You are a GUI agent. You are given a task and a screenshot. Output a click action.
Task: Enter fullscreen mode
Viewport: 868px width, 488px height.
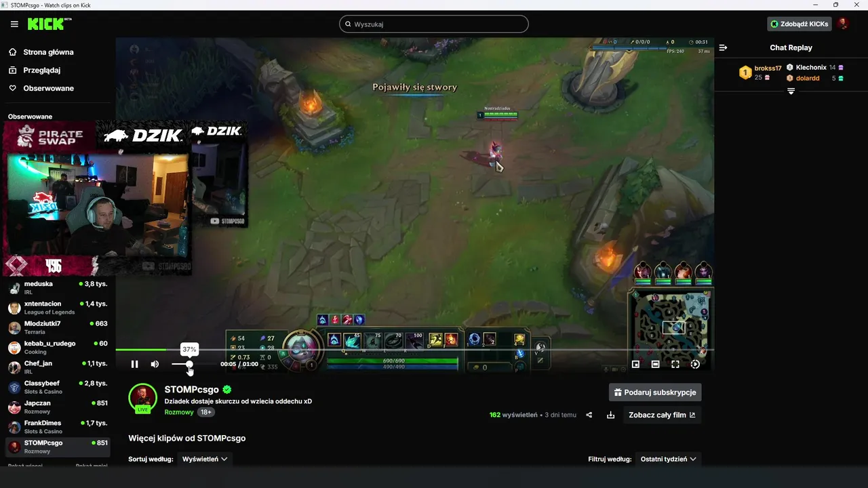(x=675, y=364)
